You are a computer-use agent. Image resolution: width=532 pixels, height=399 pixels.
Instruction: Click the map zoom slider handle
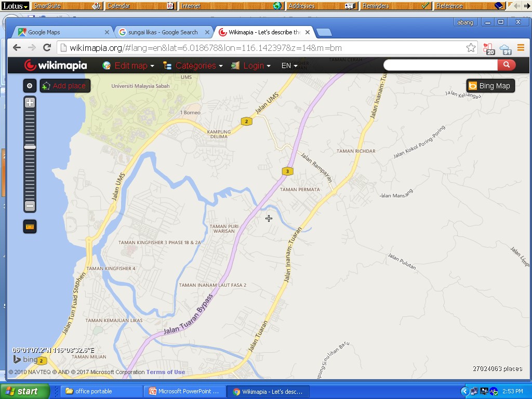click(30, 148)
